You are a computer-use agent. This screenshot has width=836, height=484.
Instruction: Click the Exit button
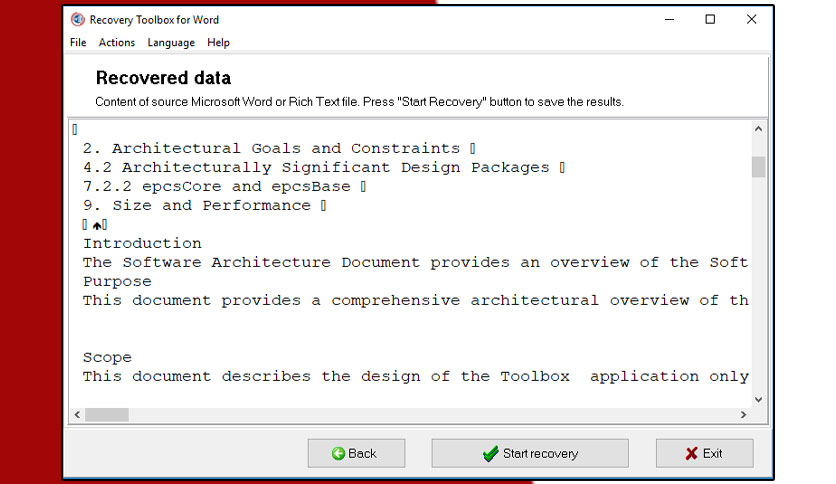click(704, 454)
